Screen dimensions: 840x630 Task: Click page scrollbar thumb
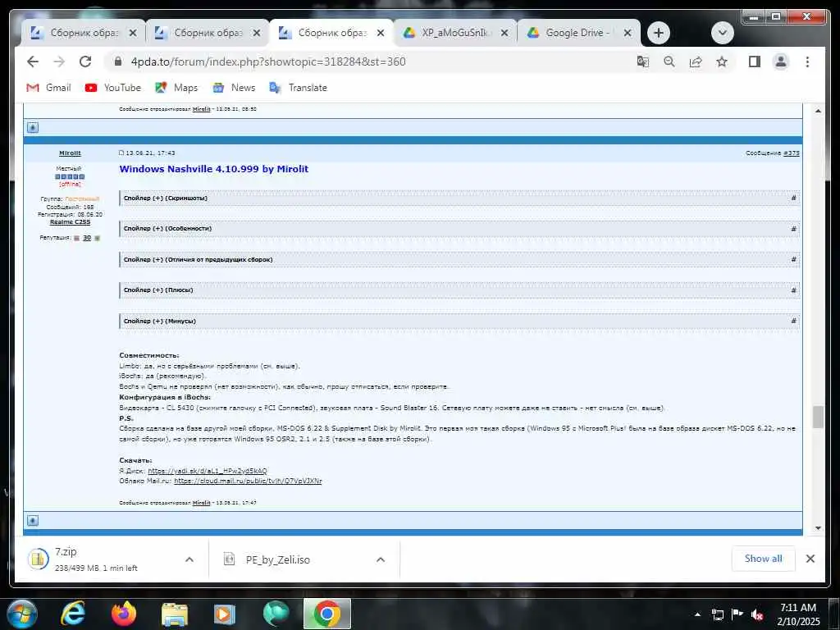click(818, 417)
